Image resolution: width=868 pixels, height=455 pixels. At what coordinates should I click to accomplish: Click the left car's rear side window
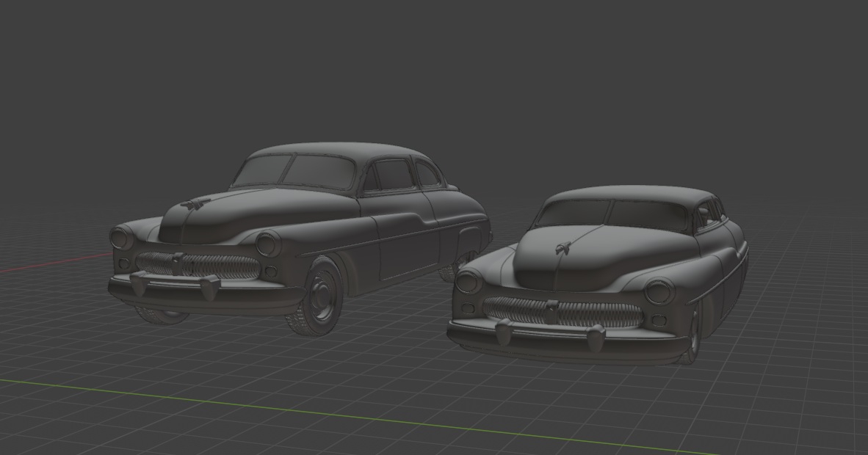[427, 174]
